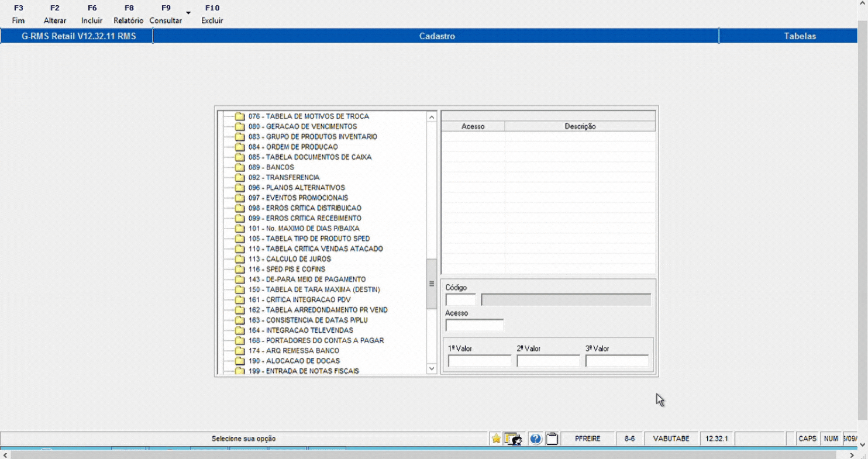Select tree item 199 - ENTRADA DE NOTAS FISCAIS

tap(304, 371)
